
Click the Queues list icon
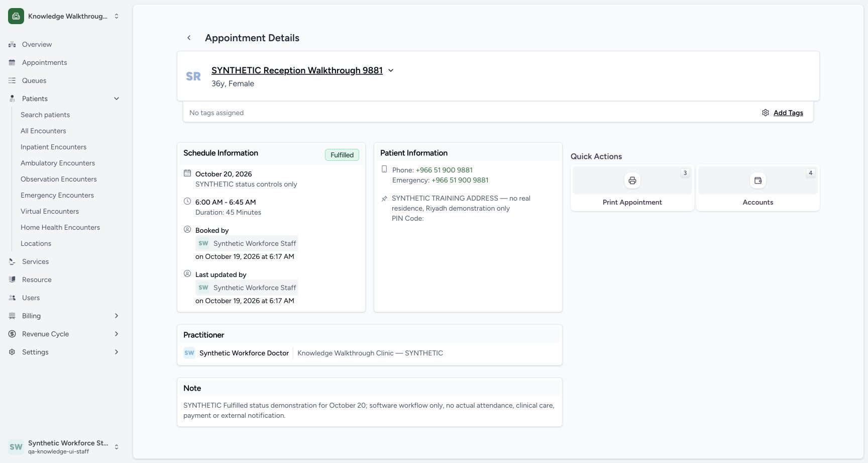[12, 80]
